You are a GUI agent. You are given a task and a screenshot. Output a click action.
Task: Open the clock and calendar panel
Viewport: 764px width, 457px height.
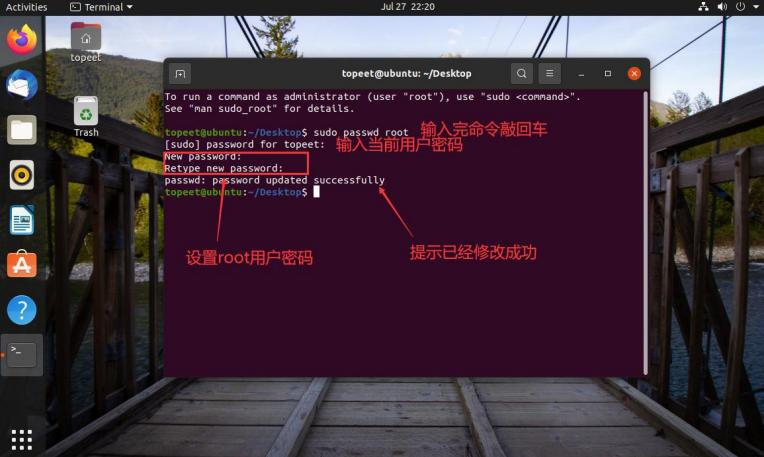click(407, 7)
